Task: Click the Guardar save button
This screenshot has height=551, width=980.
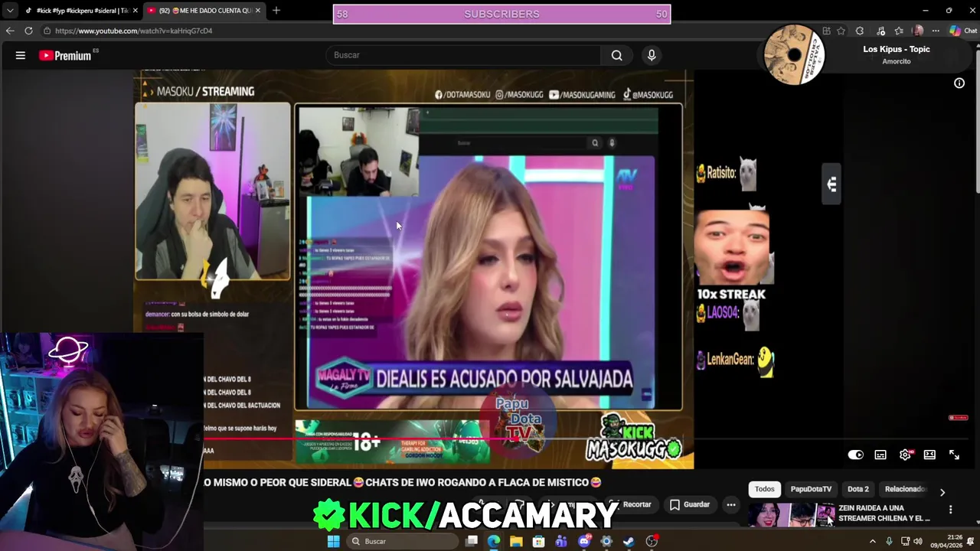Action: coord(690,504)
